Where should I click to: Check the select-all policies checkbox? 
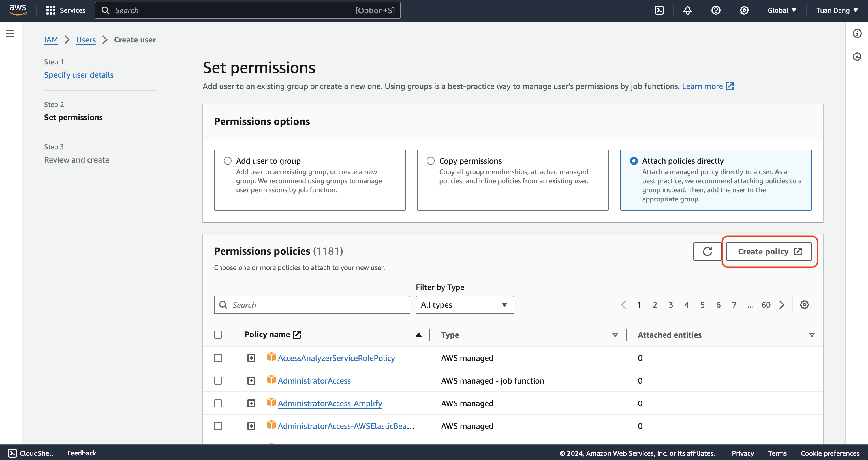pyautogui.click(x=218, y=335)
